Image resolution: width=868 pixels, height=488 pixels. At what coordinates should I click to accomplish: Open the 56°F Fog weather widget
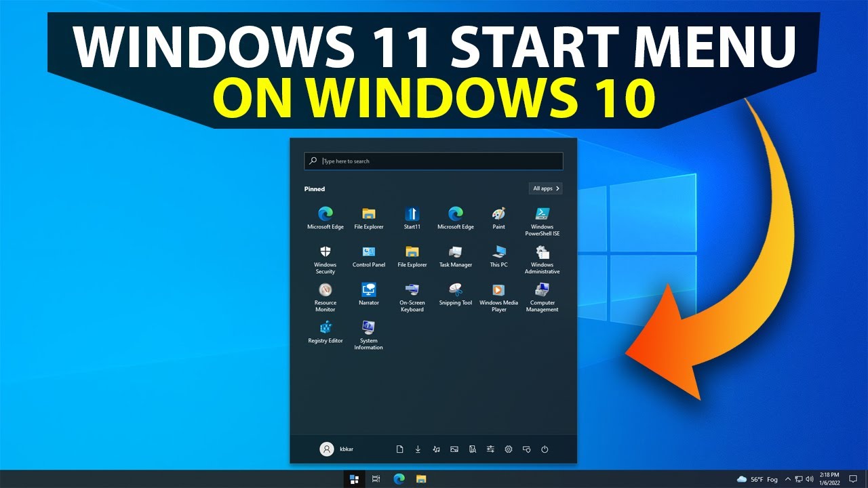757,479
